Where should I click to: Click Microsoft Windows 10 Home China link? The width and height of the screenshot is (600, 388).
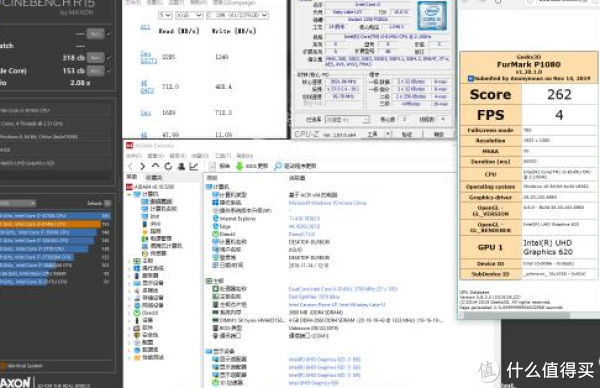click(x=328, y=203)
